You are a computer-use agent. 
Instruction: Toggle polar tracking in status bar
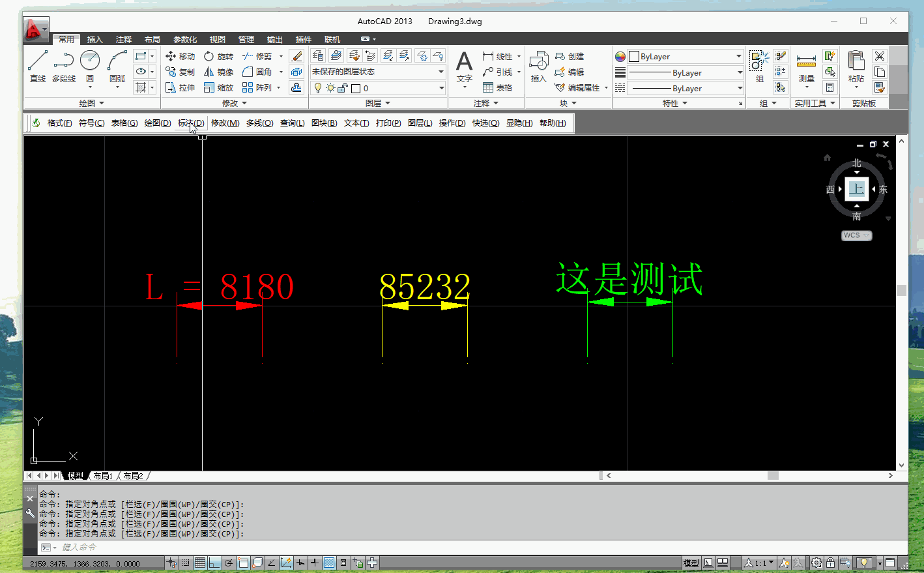click(229, 563)
